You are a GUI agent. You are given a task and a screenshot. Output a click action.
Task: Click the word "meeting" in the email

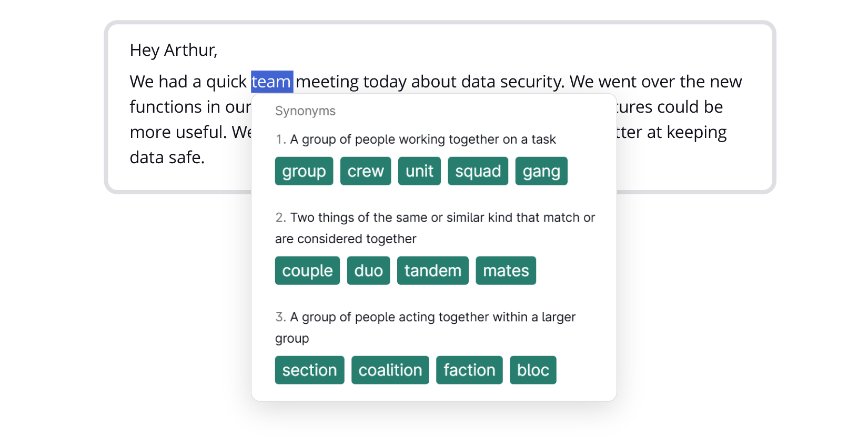click(327, 82)
